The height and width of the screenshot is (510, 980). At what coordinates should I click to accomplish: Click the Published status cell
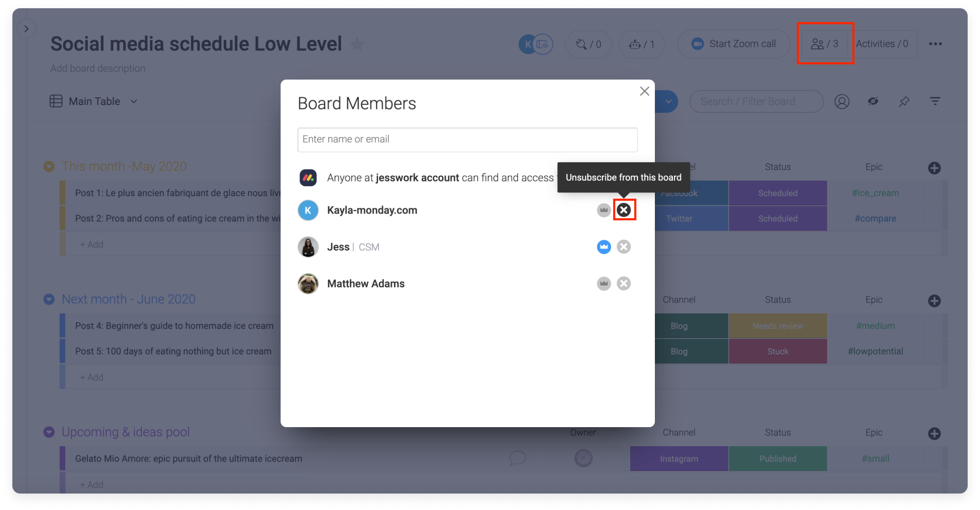(x=777, y=459)
